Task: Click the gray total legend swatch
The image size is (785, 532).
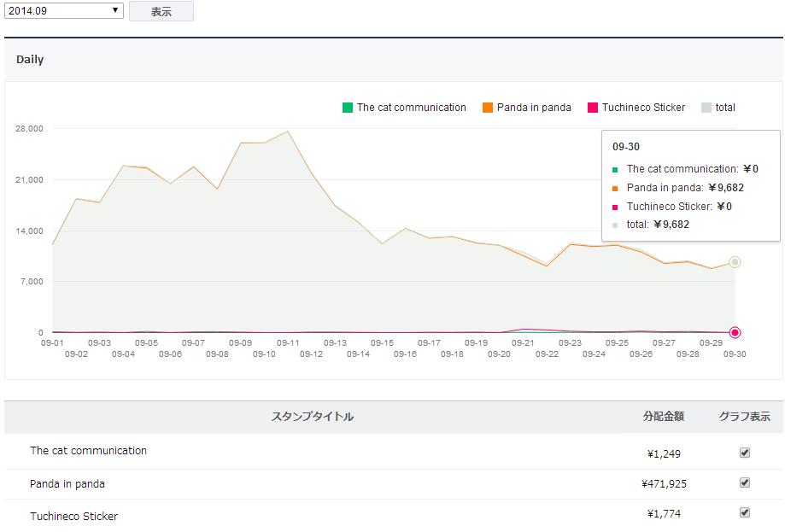Action: coord(706,108)
